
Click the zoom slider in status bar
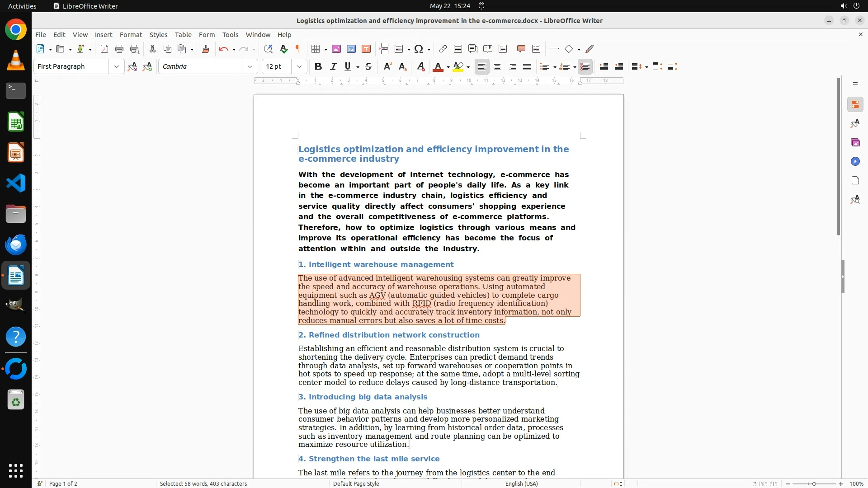(814, 483)
